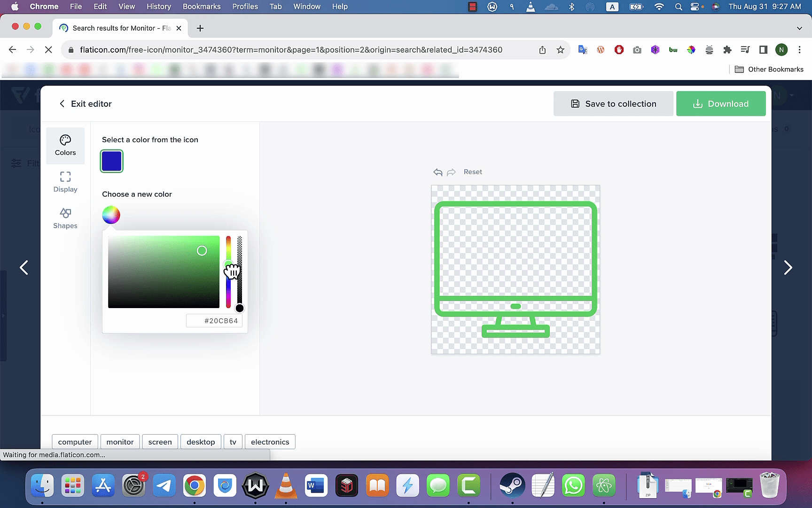812x508 pixels.
Task: Open the Shapes panel in the sidebar
Action: (65, 218)
